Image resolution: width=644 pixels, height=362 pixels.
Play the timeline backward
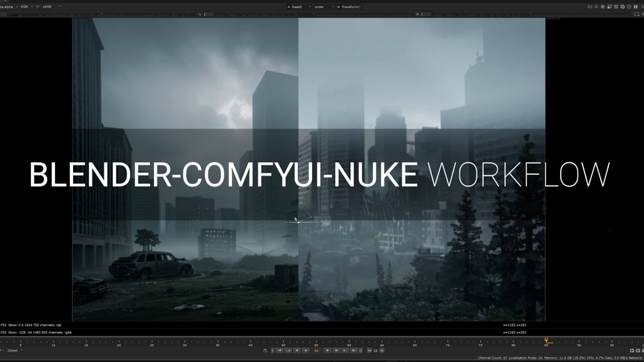[x=306, y=350]
